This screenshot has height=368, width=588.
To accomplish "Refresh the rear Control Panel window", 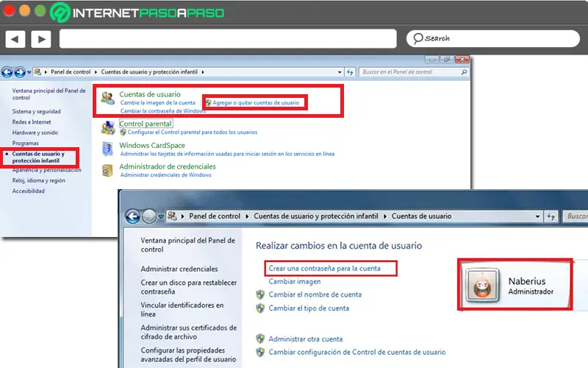I will pos(350,72).
